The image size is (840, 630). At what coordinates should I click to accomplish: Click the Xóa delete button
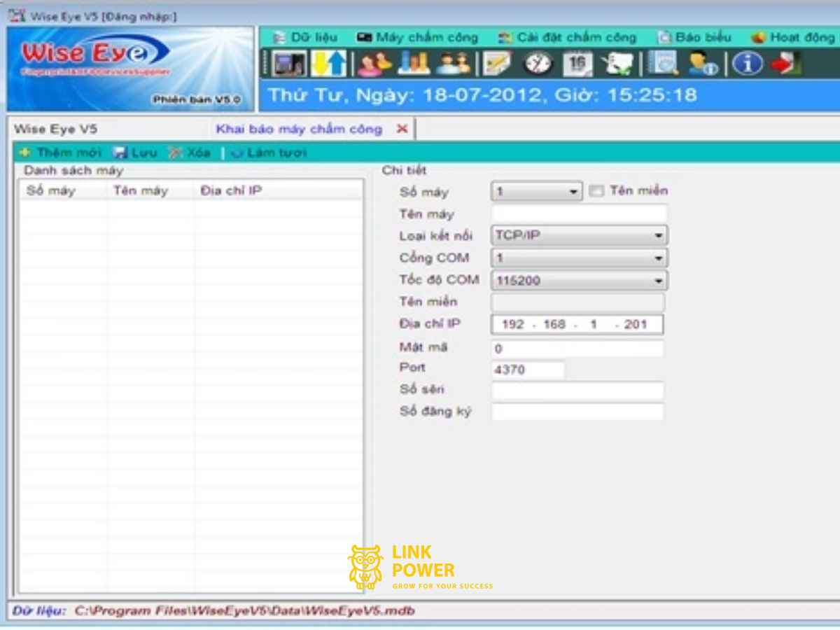pos(190,153)
